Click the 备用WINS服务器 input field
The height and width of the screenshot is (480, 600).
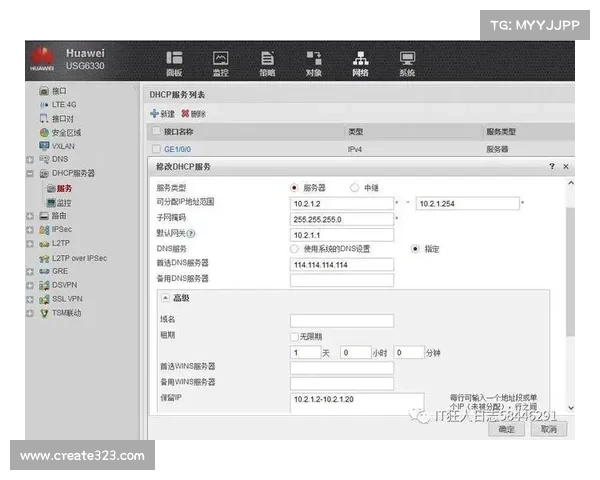point(342,384)
